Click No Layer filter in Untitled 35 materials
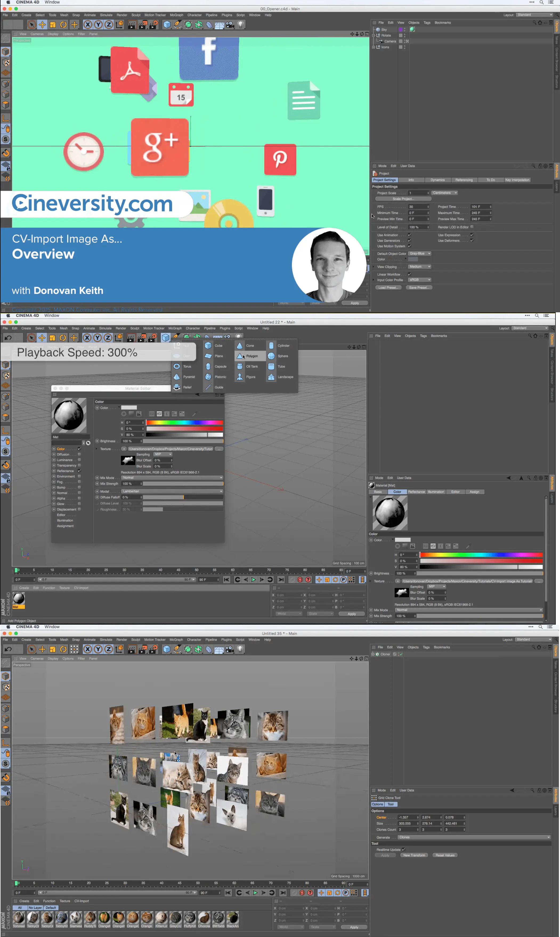560x937 pixels. [x=35, y=908]
